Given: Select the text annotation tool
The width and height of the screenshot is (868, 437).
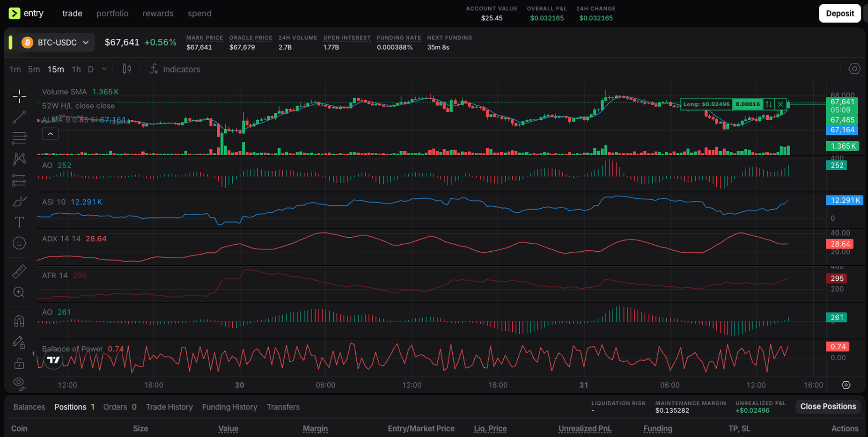Looking at the screenshot, I should point(19,222).
